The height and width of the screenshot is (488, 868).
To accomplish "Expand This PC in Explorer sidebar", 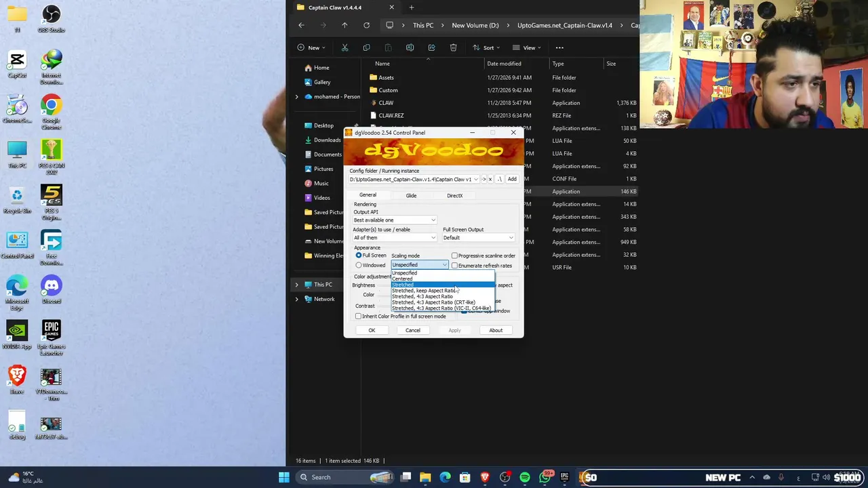I will coord(296,285).
